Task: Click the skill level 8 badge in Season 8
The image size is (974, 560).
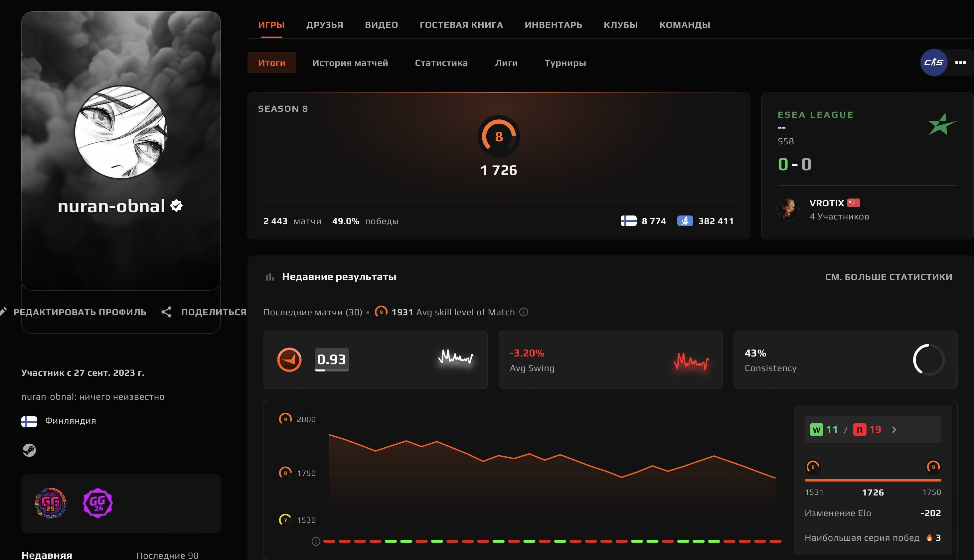Action: point(499,136)
